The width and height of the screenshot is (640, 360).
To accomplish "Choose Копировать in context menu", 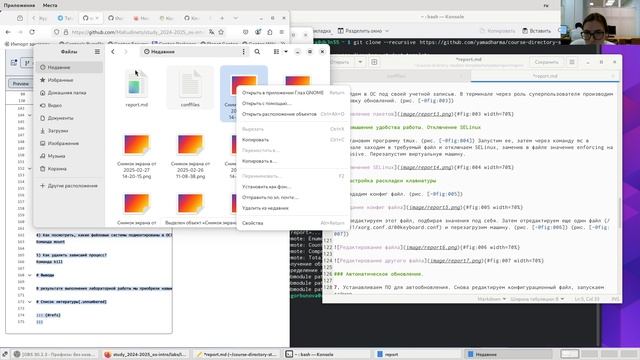I will click(x=293, y=140).
